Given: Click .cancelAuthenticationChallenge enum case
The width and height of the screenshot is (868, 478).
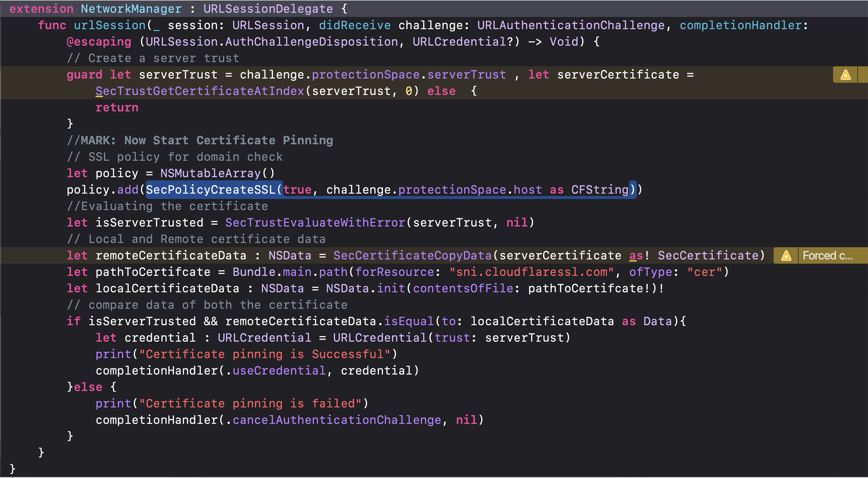Looking at the screenshot, I should [333, 420].
